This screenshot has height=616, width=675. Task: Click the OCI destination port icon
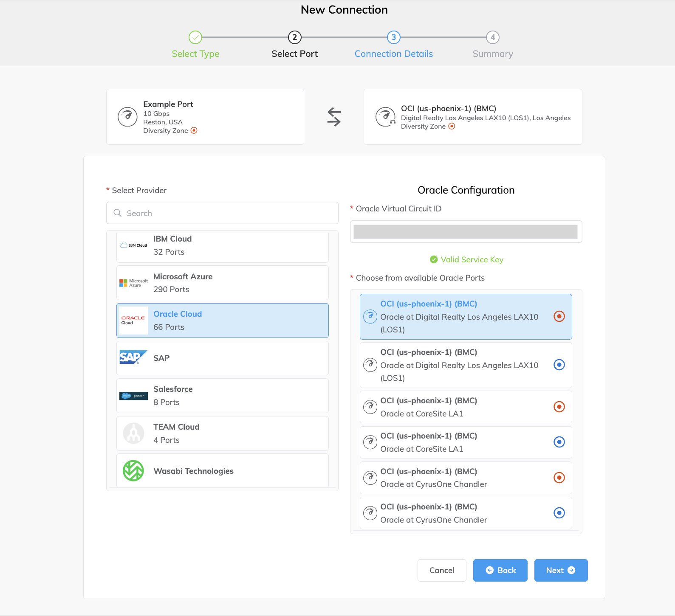(385, 117)
